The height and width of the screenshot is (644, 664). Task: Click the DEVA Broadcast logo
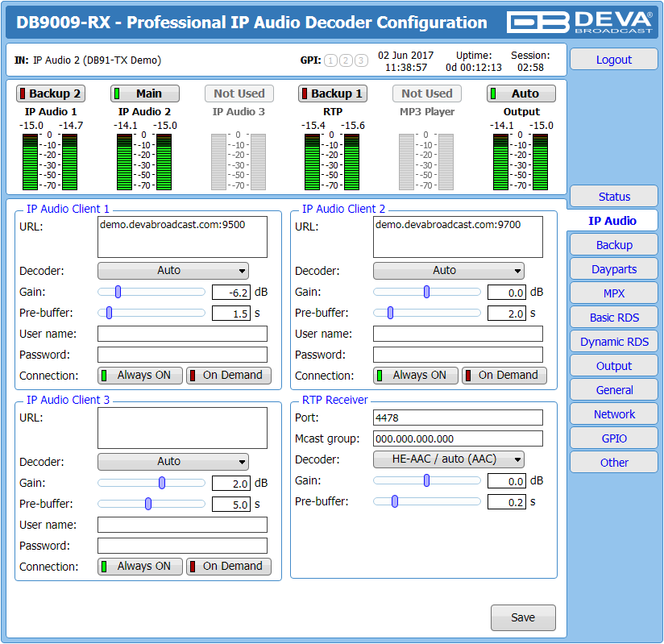point(579,22)
